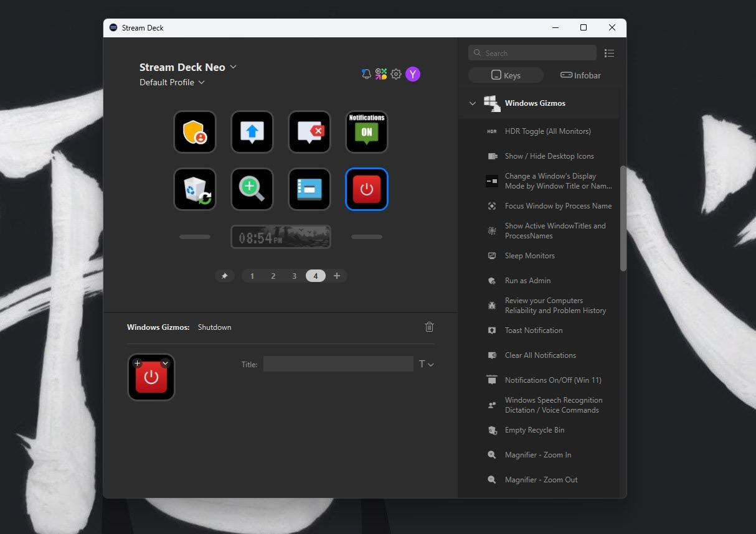This screenshot has height=534, width=756.
Task: Click into the Title text field
Action: pyautogui.click(x=338, y=364)
